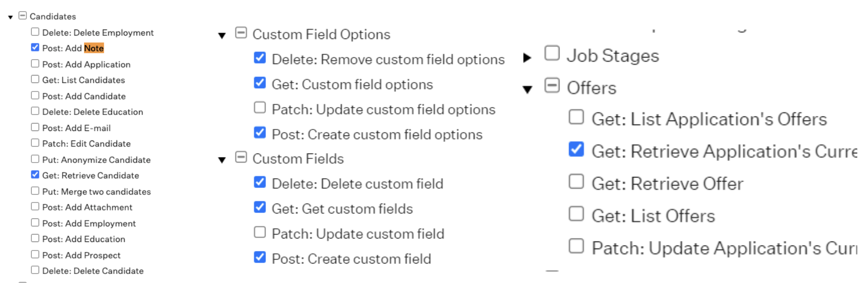Uncheck Delete: Remove custom field options
The width and height of the screenshot is (868, 283).
click(259, 57)
